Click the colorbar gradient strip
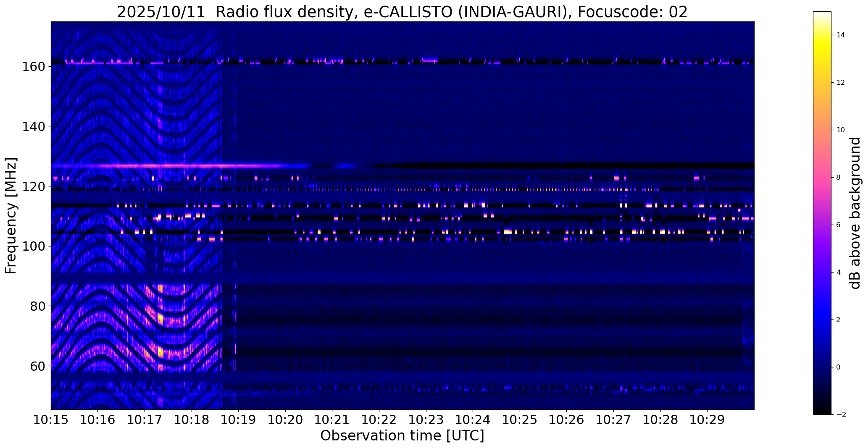 (822, 213)
